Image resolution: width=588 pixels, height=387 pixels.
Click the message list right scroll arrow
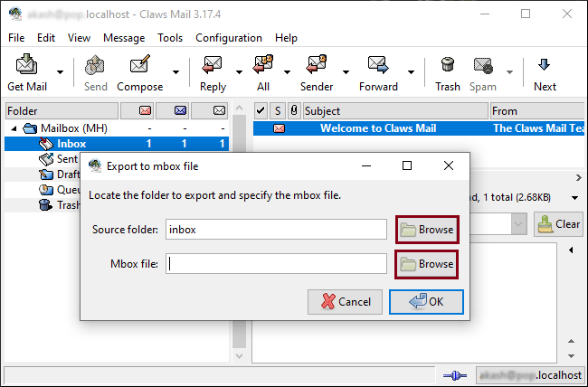click(x=579, y=178)
